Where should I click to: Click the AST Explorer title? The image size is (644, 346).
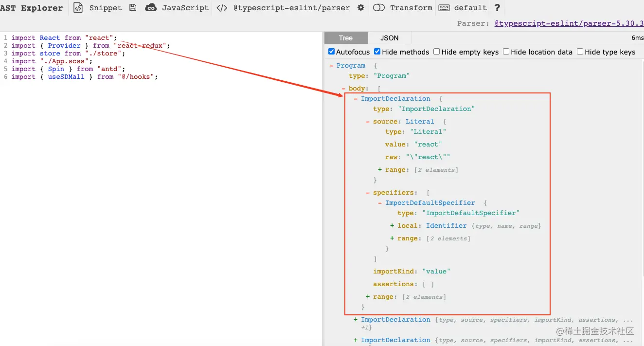[32, 8]
